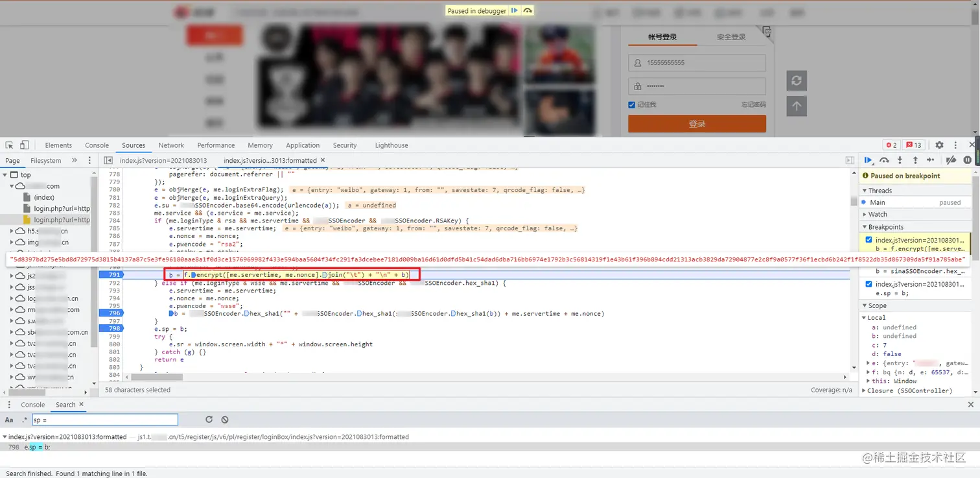Click the red errors count badge
This screenshot has width=980, height=478.
point(891,145)
